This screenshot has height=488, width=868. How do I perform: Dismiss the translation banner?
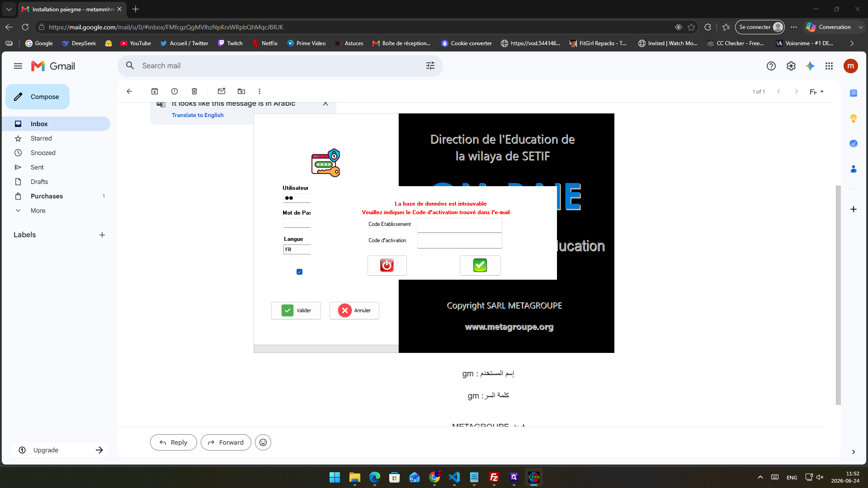click(x=325, y=103)
